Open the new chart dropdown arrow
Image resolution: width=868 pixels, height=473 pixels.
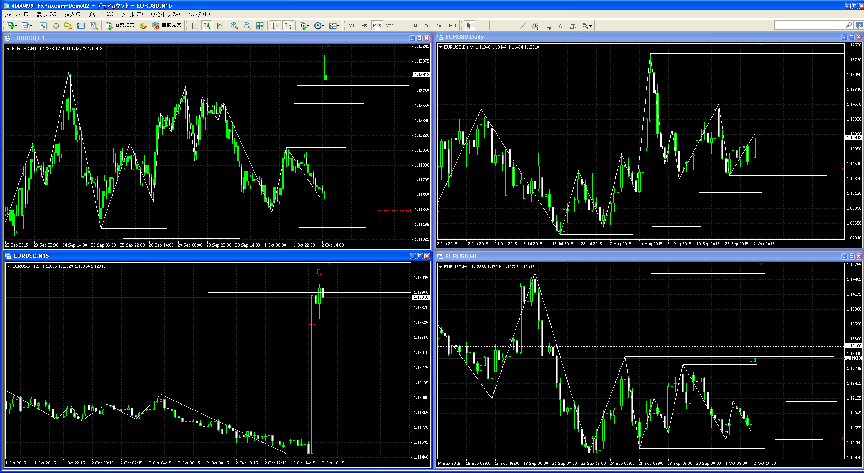click(x=17, y=26)
